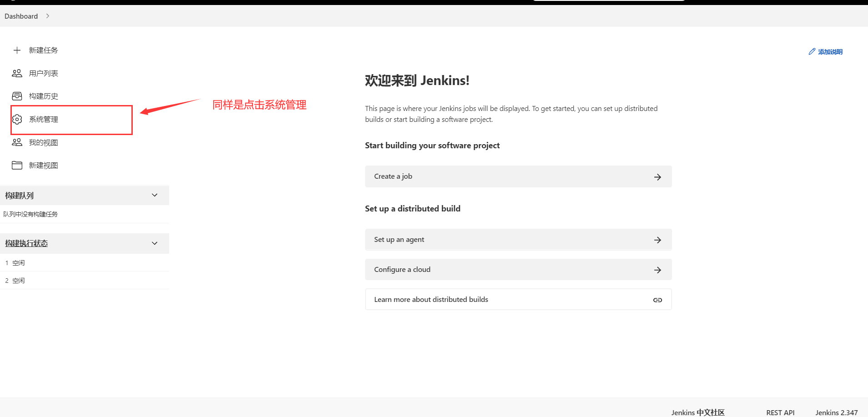
Task: Click the breadcrumb chevron after Dashboard
Action: click(47, 16)
